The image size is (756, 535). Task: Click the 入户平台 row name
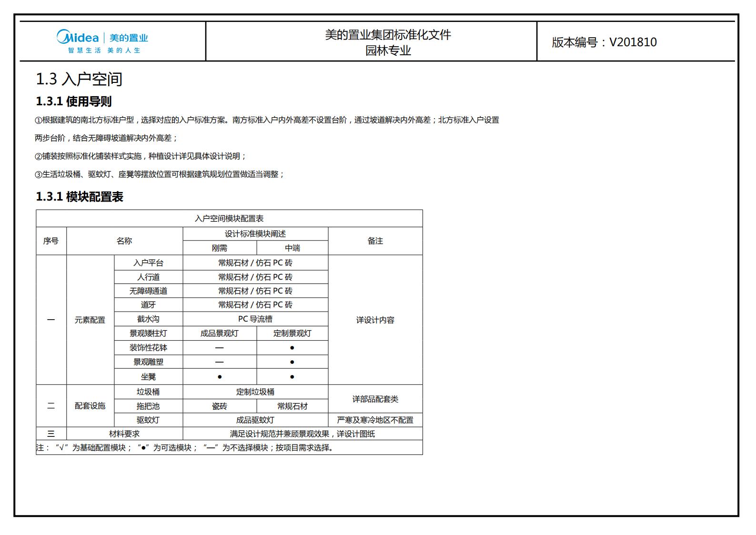tap(148, 263)
